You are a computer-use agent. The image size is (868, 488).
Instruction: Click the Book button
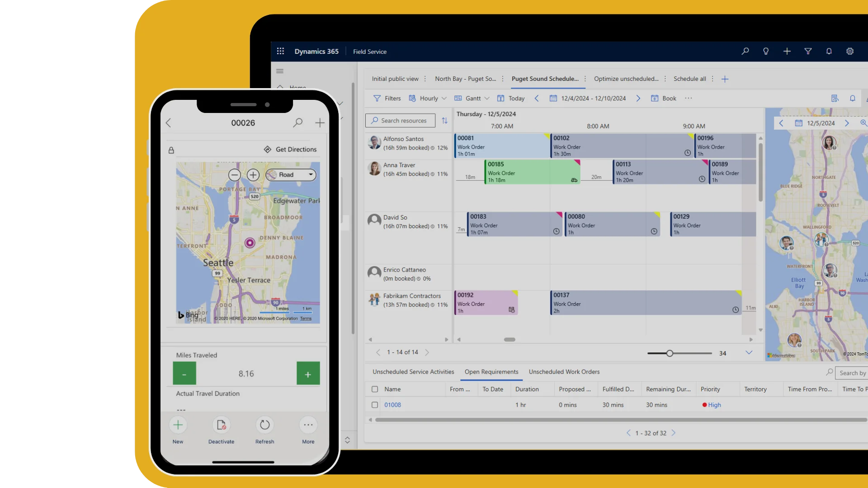pos(664,98)
